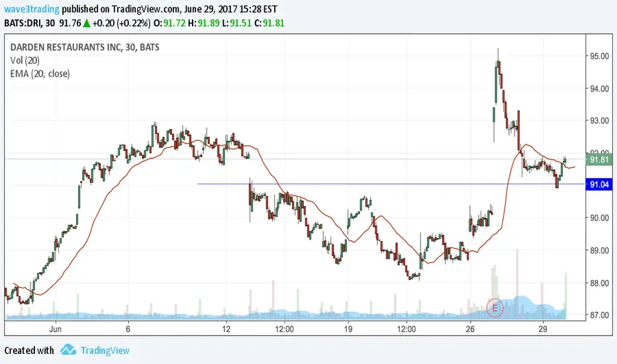Click the 95.00 price axis label
The width and height of the screenshot is (617, 364).
point(599,56)
